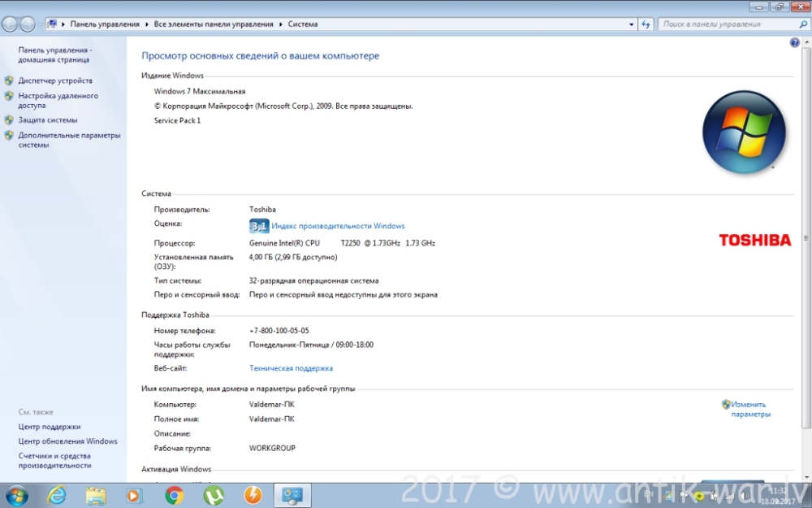This screenshot has width=812, height=508.
Task: Open the Windows Start menu orb
Action: point(16,496)
